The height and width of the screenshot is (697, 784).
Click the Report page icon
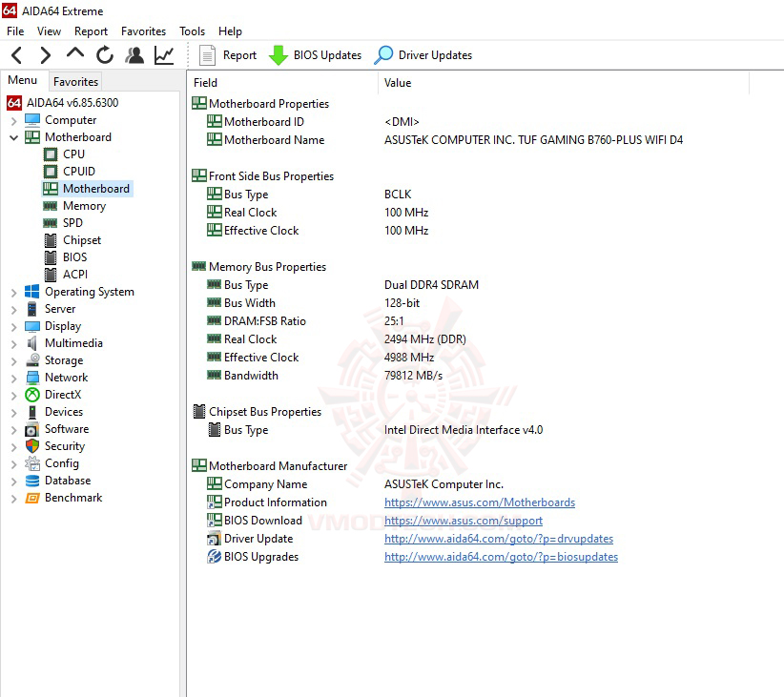[207, 55]
